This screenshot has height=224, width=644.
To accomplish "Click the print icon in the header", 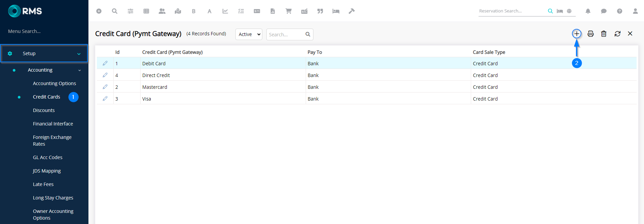I will click(591, 34).
